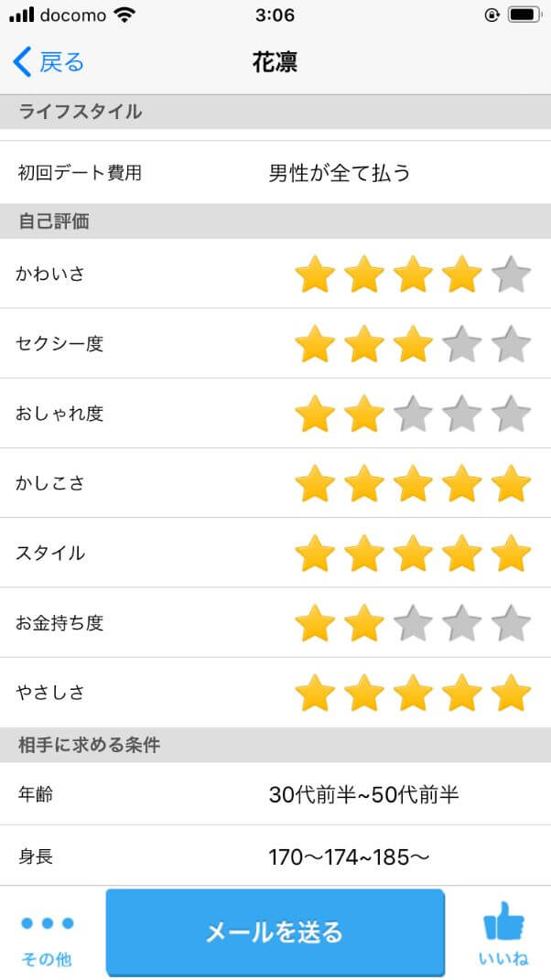Tap the last star of かしこさ
Image resolution: width=551 pixels, height=980 pixels.
pos(512,483)
